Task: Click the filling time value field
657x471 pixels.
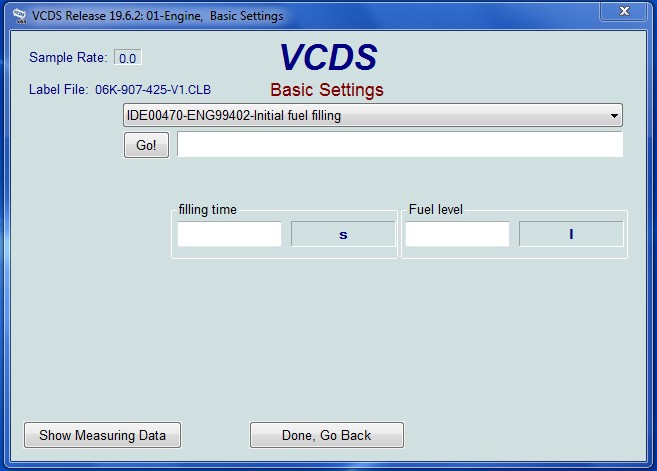Action: point(229,234)
